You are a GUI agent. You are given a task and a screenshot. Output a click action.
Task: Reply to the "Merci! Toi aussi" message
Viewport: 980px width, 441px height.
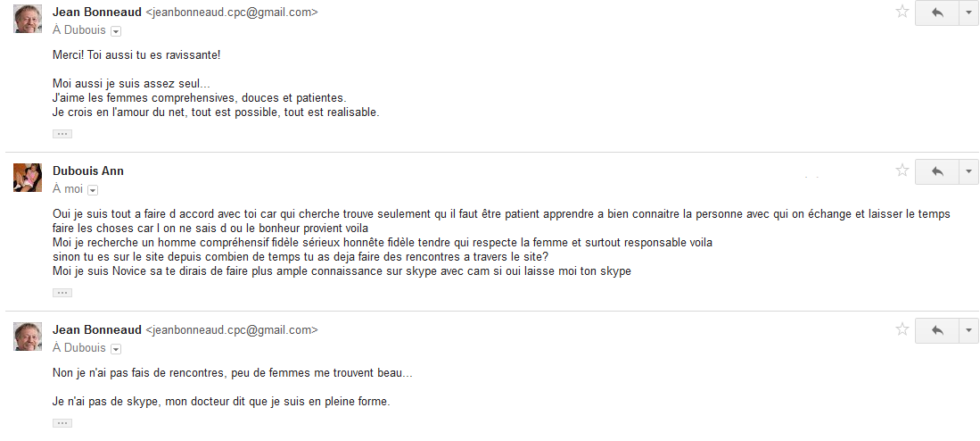[x=936, y=12]
